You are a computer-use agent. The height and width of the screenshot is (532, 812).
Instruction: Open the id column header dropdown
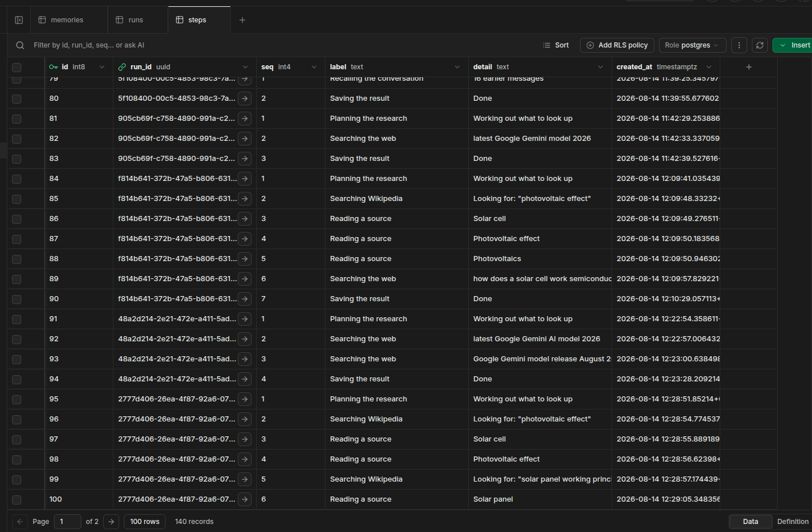102,67
